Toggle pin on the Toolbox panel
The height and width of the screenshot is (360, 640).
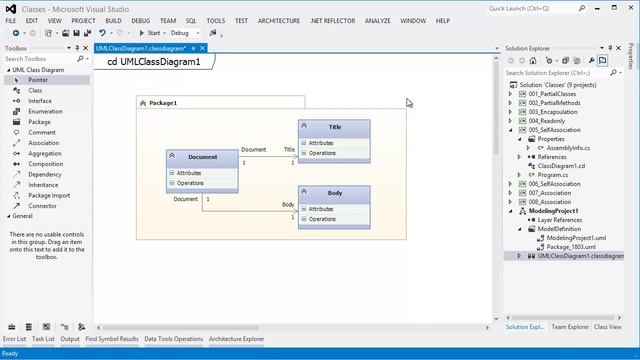pos(77,48)
